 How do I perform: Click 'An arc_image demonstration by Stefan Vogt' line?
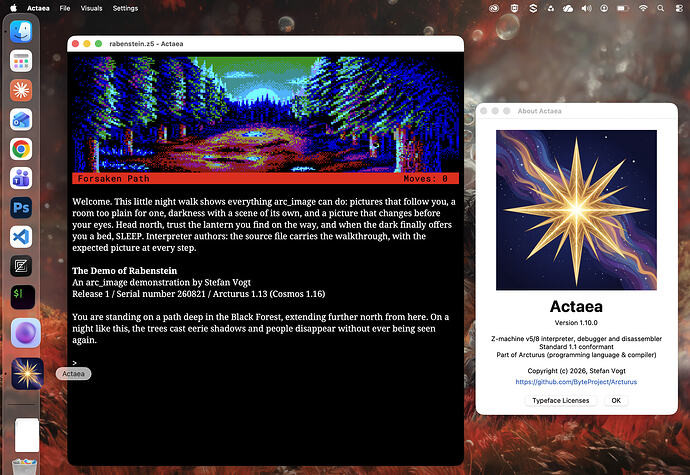pyautogui.click(x=161, y=282)
